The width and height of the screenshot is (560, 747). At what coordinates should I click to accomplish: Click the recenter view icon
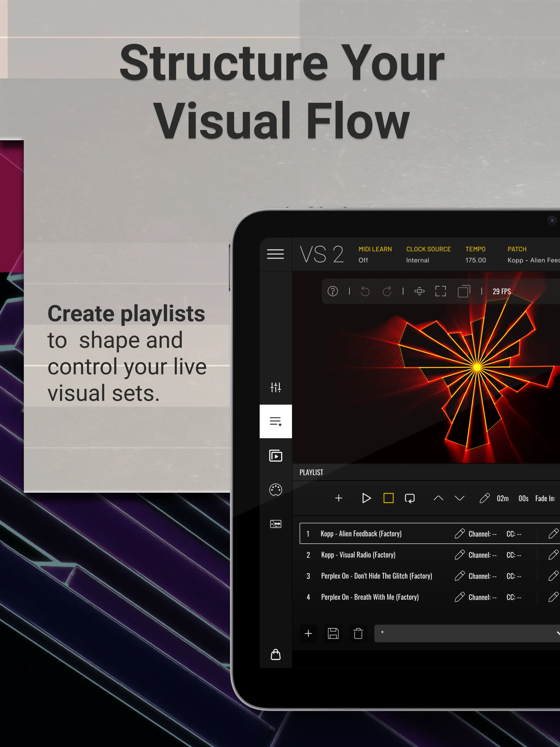click(419, 291)
